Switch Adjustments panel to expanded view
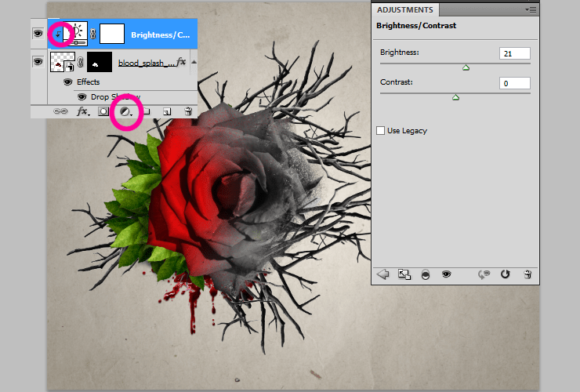 [x=404, y=274]
